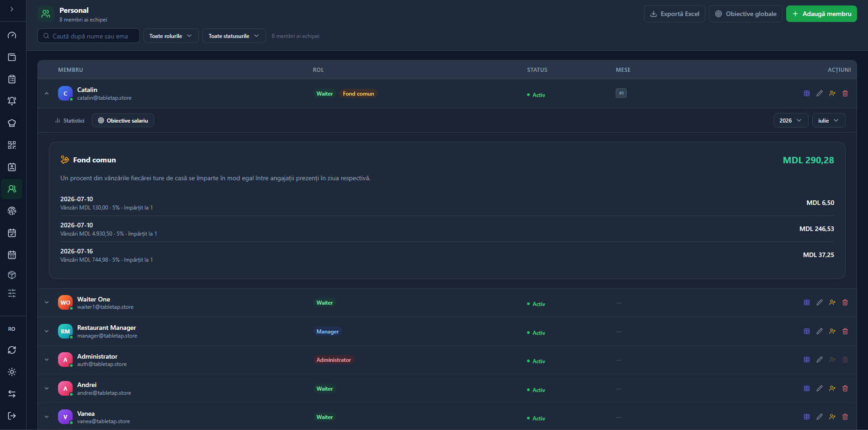
Task: Expand the Vanea member row
Action: 47,417
